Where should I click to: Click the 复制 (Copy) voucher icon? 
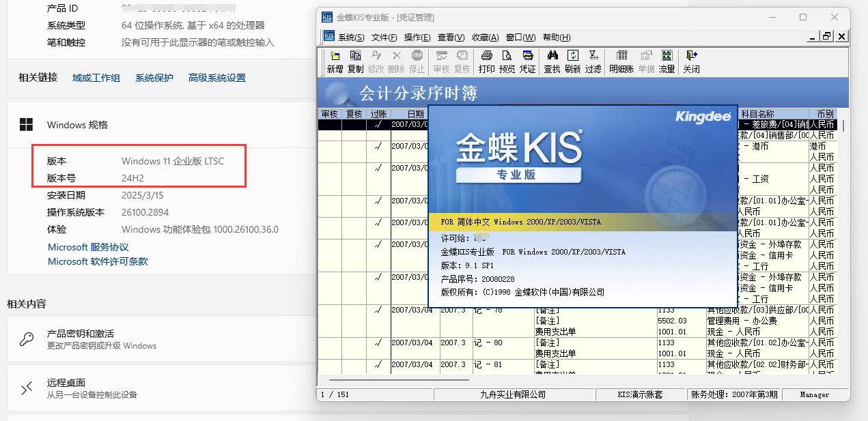(x=355, y=61)
